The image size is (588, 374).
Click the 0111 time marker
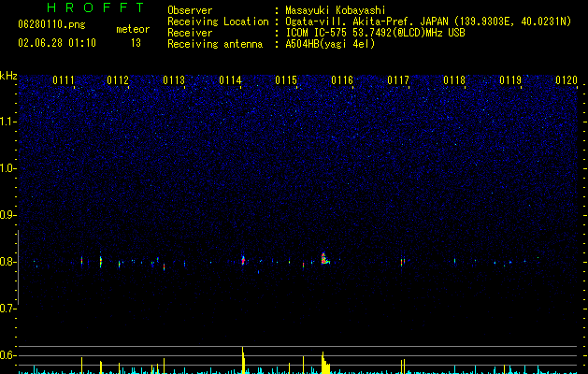pyautogui.click(x=64, y=80)
